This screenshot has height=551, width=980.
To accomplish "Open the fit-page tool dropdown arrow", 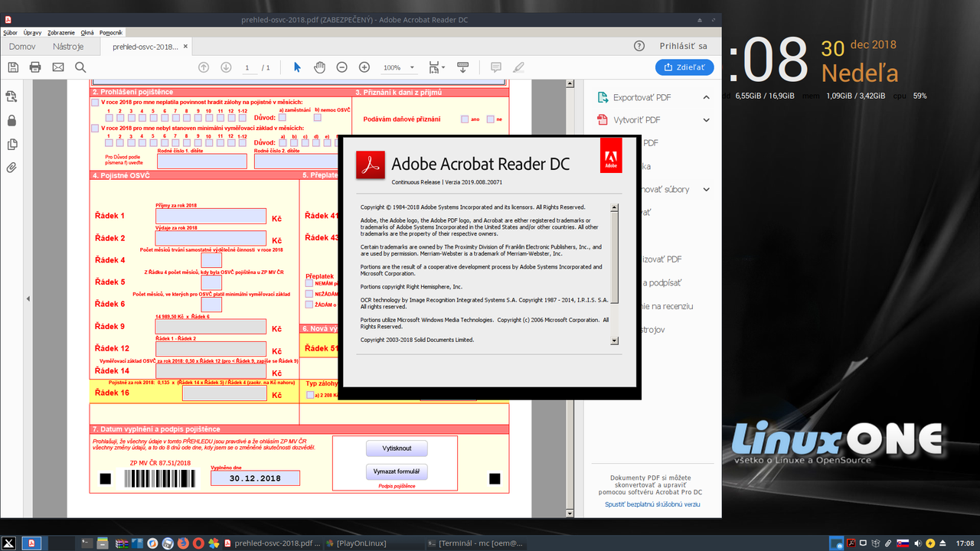I will click(443, 67).
